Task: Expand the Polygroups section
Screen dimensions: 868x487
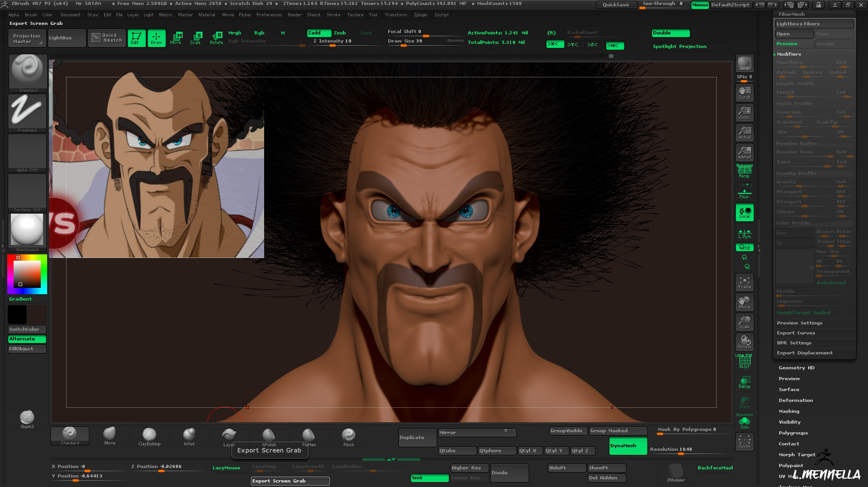Action: [793, 433]
